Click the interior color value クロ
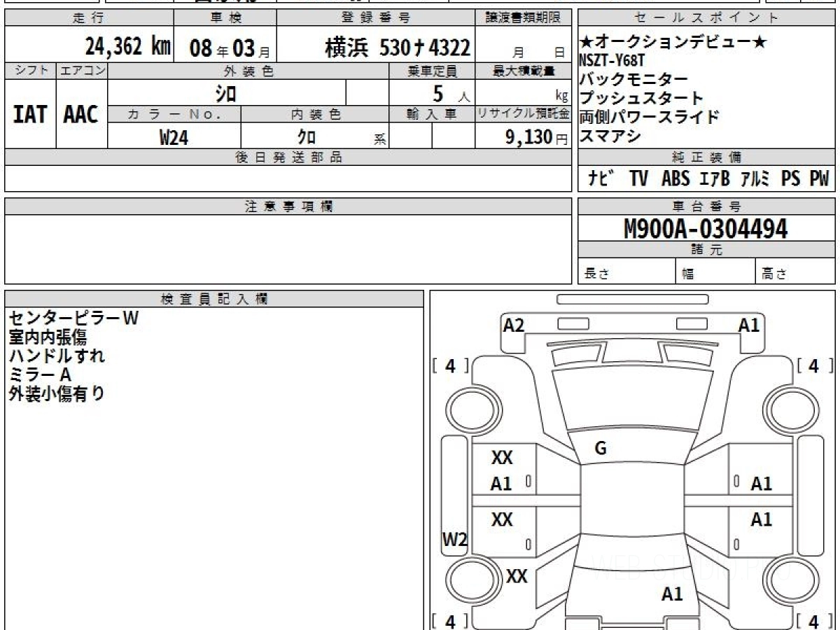840x630 pixels. [x=306, y=137]
